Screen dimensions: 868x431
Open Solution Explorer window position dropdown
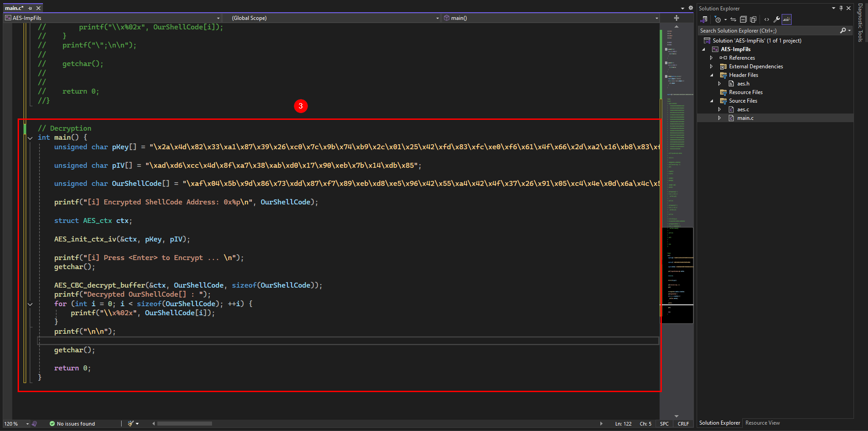834,8
